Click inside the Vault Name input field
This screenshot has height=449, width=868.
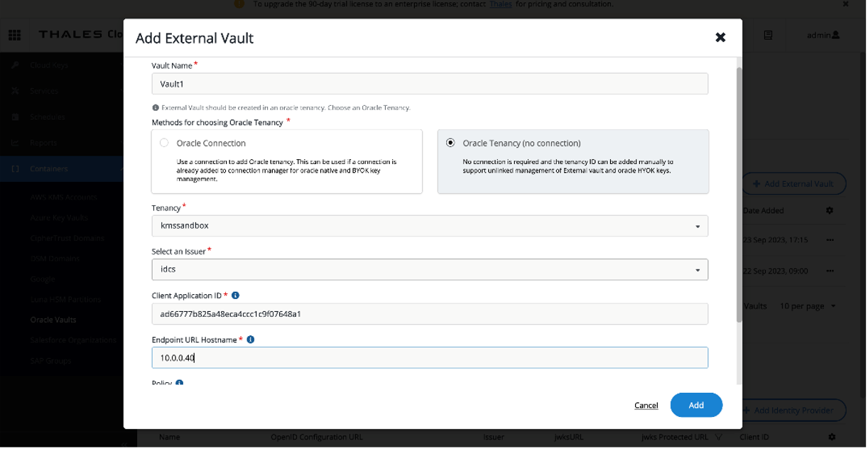[429, 83]
